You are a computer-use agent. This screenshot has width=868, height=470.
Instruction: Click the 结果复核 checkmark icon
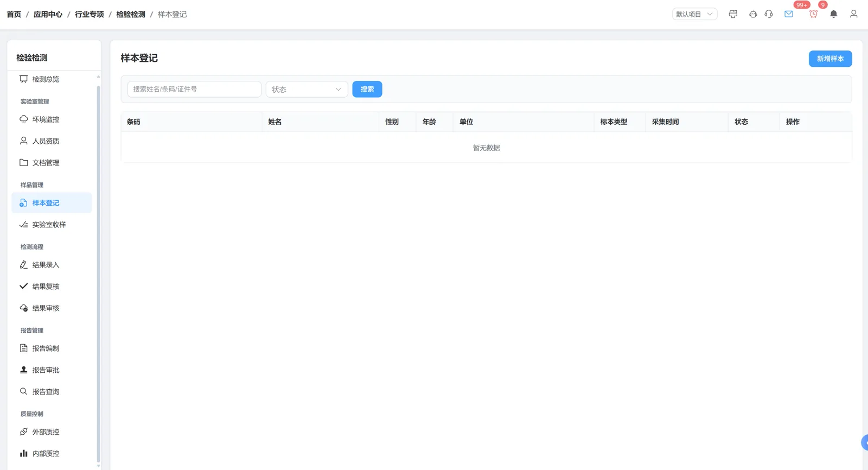click(x=23, y=287)
